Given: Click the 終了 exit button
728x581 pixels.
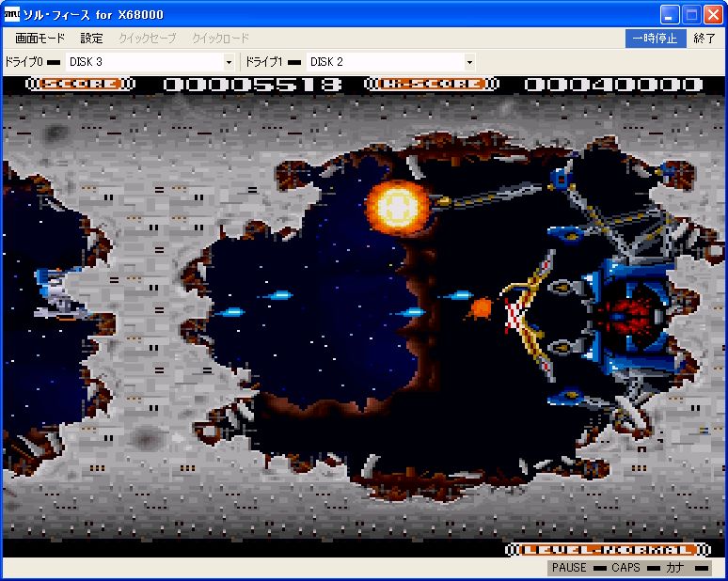Looking at the screenshot, I should pos(704,38).
